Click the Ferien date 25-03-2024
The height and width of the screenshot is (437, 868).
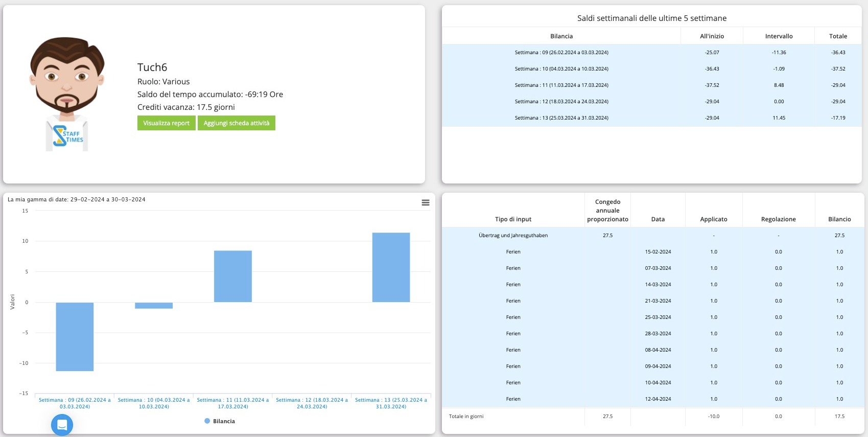click(658, 317)
